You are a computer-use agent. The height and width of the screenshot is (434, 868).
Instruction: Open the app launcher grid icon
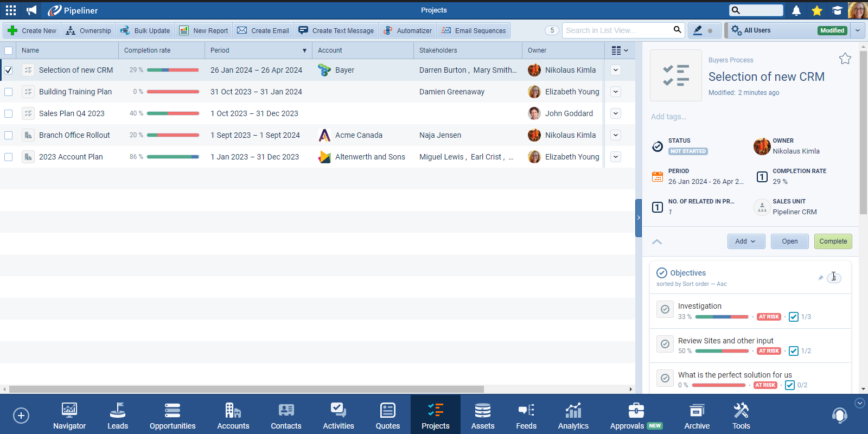11,10
